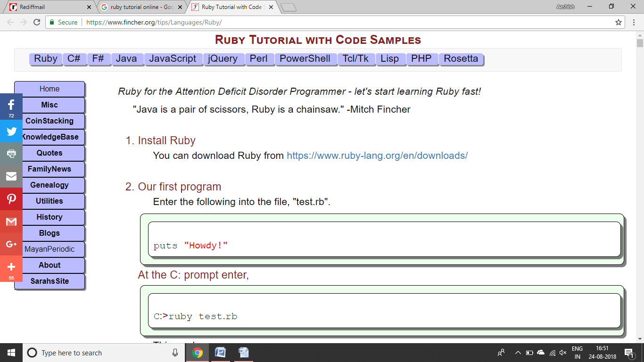Screen dimensions: 644x362
Task: Select the C# language tab
Action: pyautogui.click(x=74, y=59)
